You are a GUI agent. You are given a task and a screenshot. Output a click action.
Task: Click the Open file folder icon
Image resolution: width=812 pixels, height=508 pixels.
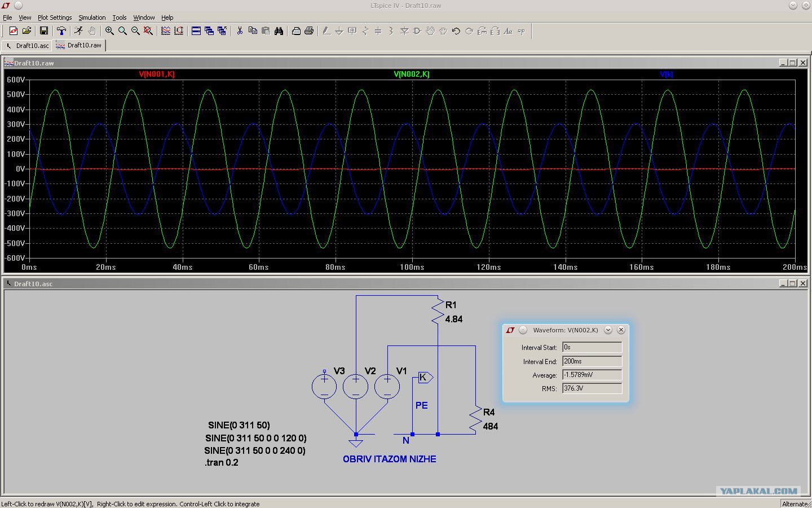click(27, 31)
